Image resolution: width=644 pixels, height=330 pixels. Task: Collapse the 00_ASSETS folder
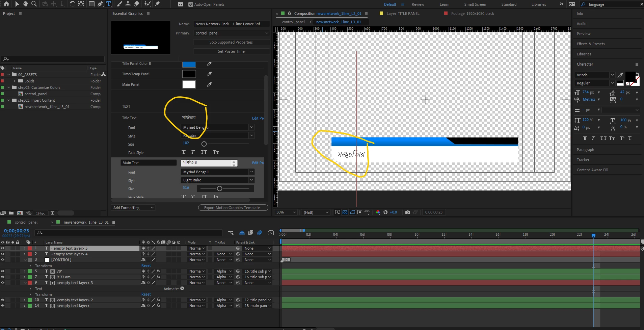(x=9, y=75)
